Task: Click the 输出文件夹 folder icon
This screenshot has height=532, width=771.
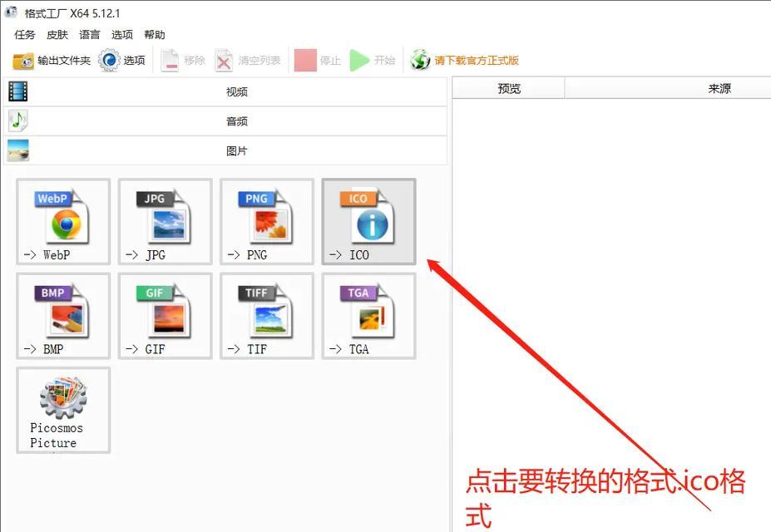Action: coord(23,61)
